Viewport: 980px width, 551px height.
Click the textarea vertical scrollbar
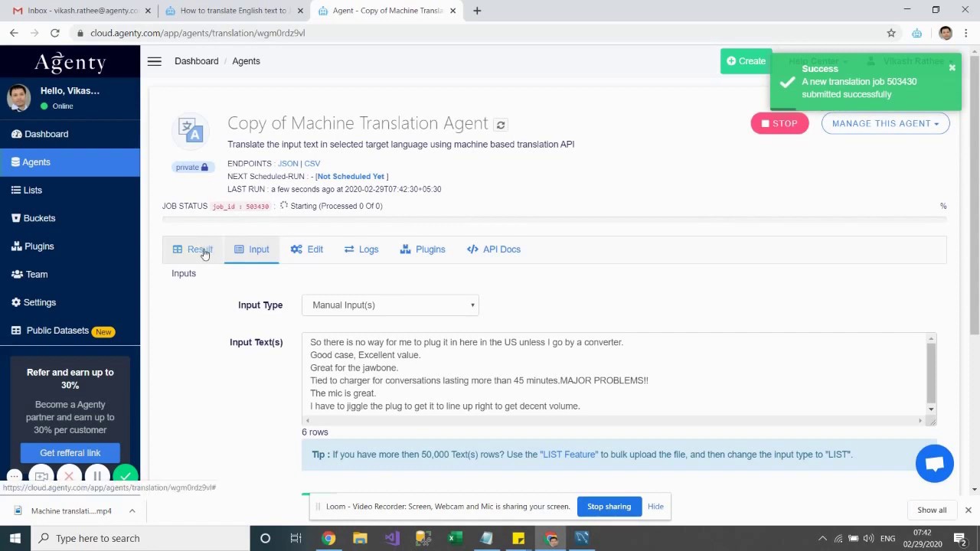click(x=931, y=372)
